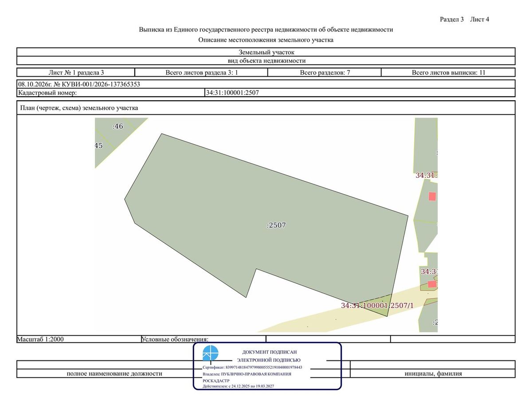Screen dimensions: 532x411
Task: Click the cadastral number value '34:31:100001:2507'
Action: [232, 93]
